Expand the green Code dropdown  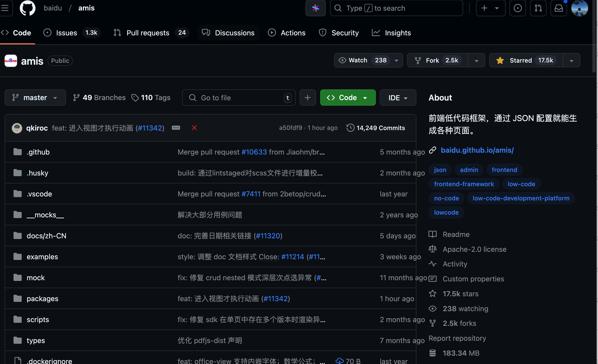[348, 98]
